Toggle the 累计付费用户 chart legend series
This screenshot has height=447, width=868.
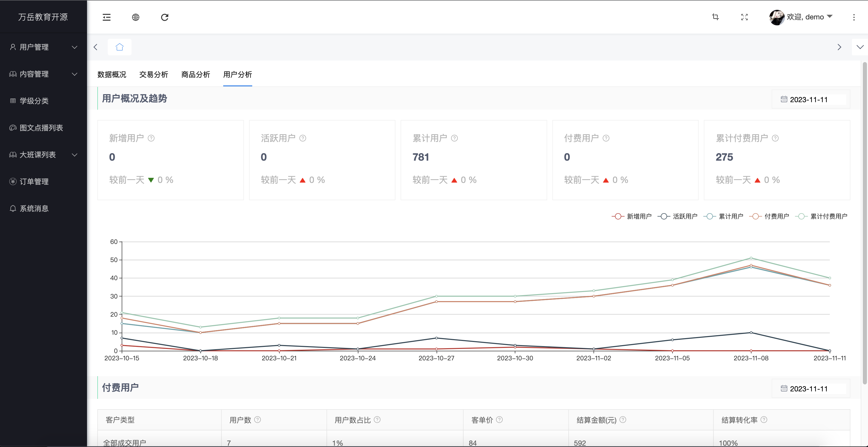(x=821, y=216)
